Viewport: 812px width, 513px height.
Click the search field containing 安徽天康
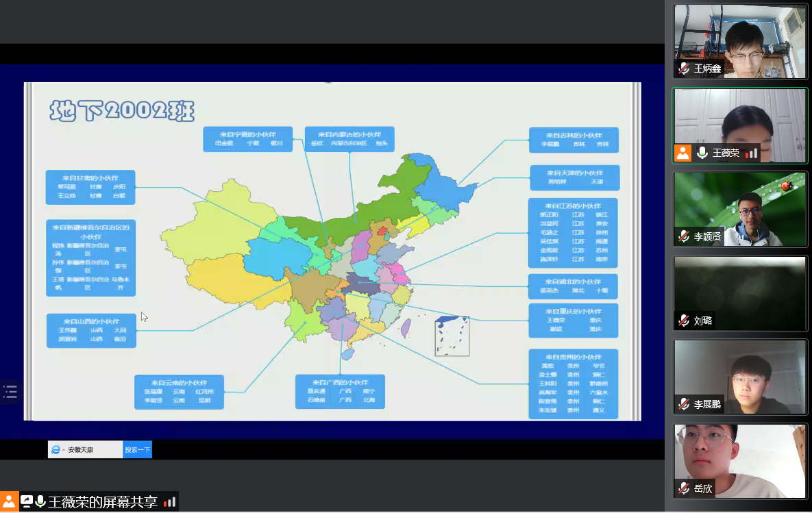click(x=93, y=450)
